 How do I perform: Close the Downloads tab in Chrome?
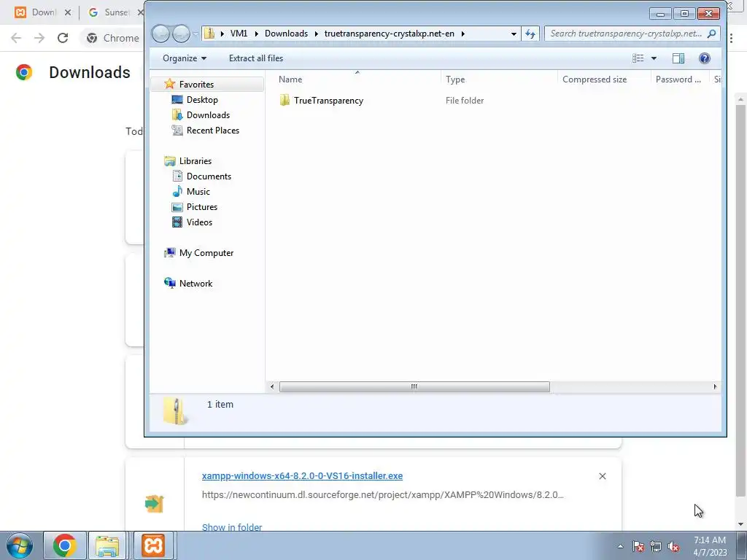point(68,12)
